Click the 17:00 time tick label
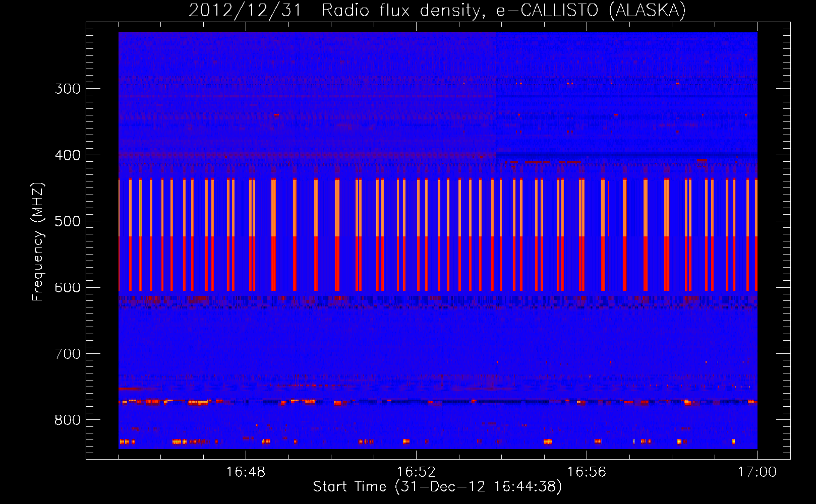Screen dimensions: 816x504 click(757, 472)
